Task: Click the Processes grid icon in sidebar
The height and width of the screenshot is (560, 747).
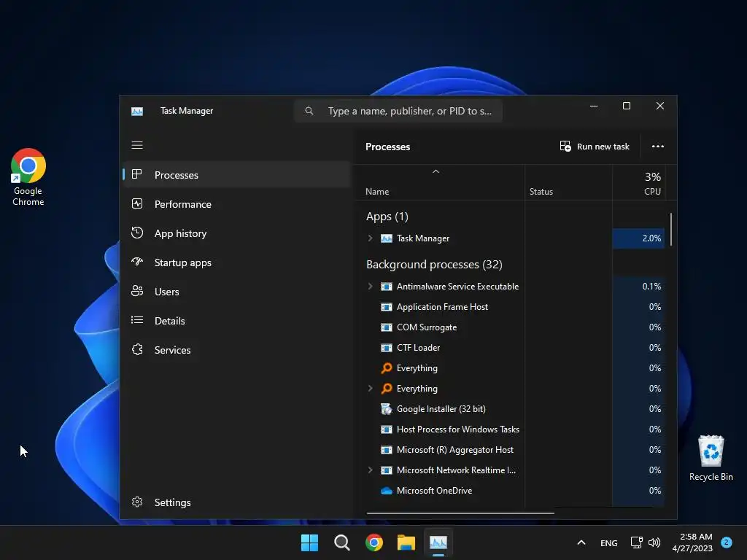Action: pyautogui.click(x=136, y=174)
